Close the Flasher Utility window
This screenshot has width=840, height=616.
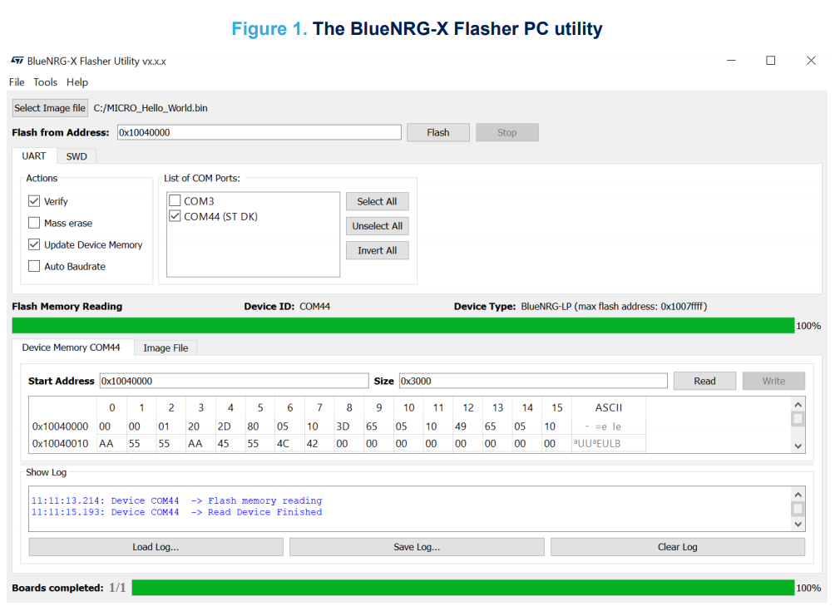tap(811, 61)
